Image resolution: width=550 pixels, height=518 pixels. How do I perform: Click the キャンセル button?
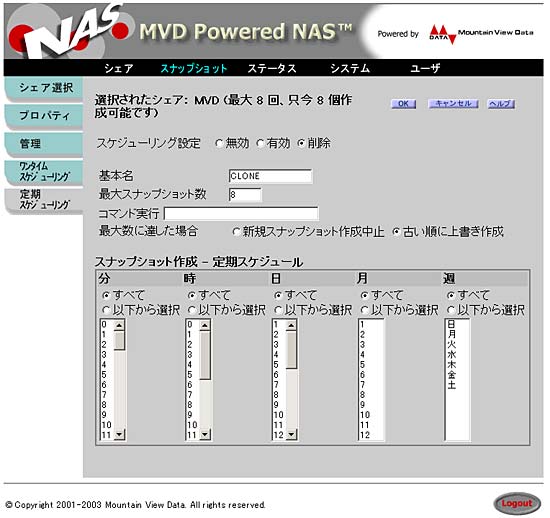[454, 104]
